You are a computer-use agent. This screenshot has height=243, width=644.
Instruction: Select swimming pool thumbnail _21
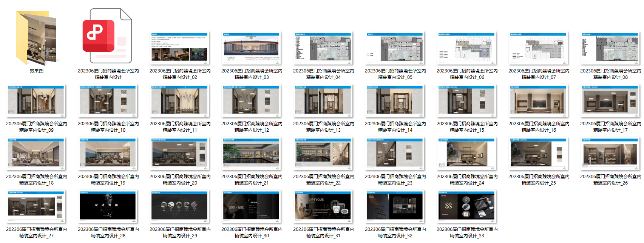click(252, 154)
